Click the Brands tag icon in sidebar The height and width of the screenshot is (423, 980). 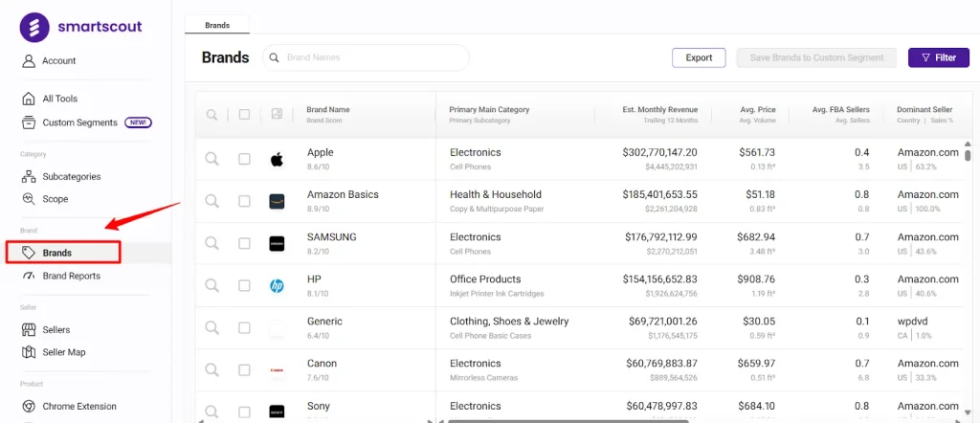point(28,253)
